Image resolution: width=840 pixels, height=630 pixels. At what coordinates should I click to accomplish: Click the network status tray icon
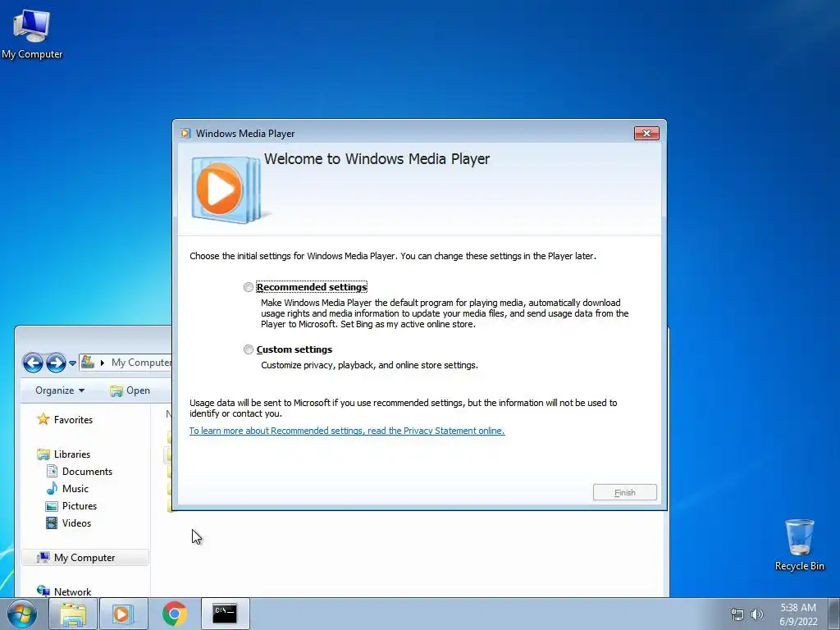tap(737, 614)
